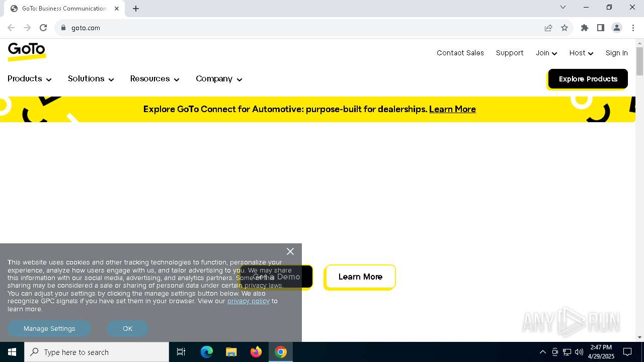Click the Explore Products button
This screenshot has width=644, height=362.
click(588, 79)
